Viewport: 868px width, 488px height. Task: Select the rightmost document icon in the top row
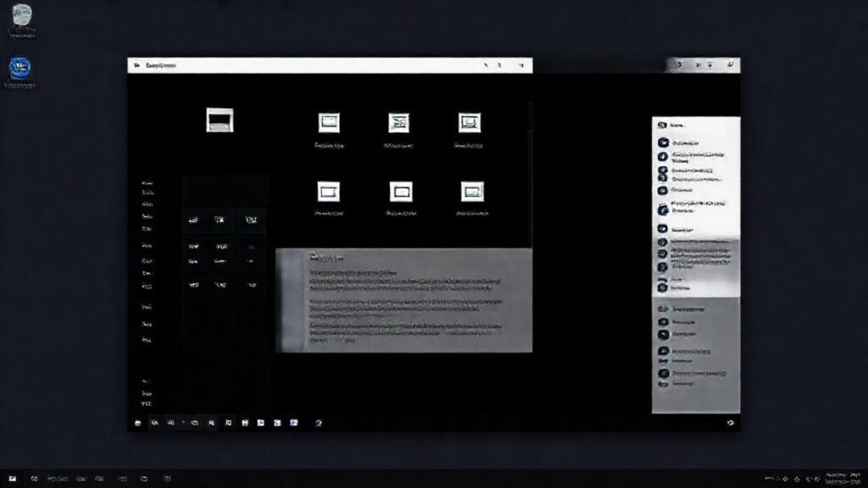coord(468,125)
